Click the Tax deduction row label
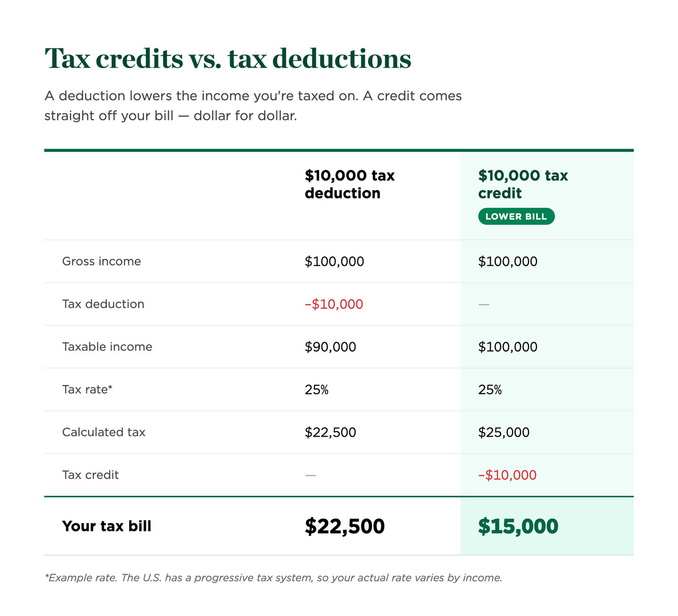Viewport: 678px width, 616px height. [103, 304]
